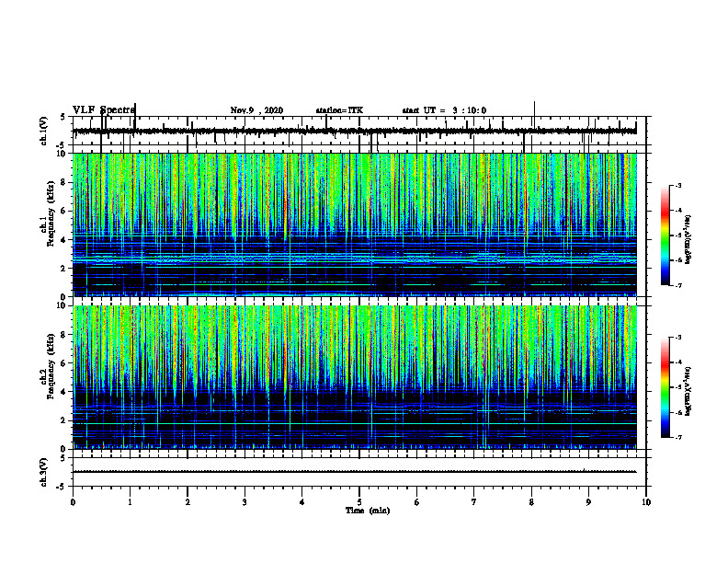The image size is (728, 563).
Task: Click time-axis tick label "3" minutes
Action: pyautogui.click(x=245, y=502)
